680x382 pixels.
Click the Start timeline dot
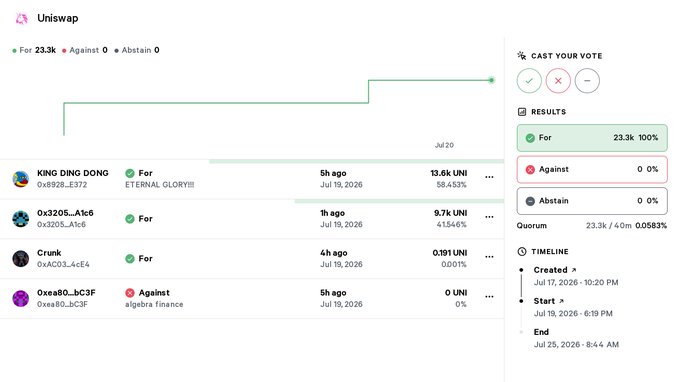pos(521,301)
